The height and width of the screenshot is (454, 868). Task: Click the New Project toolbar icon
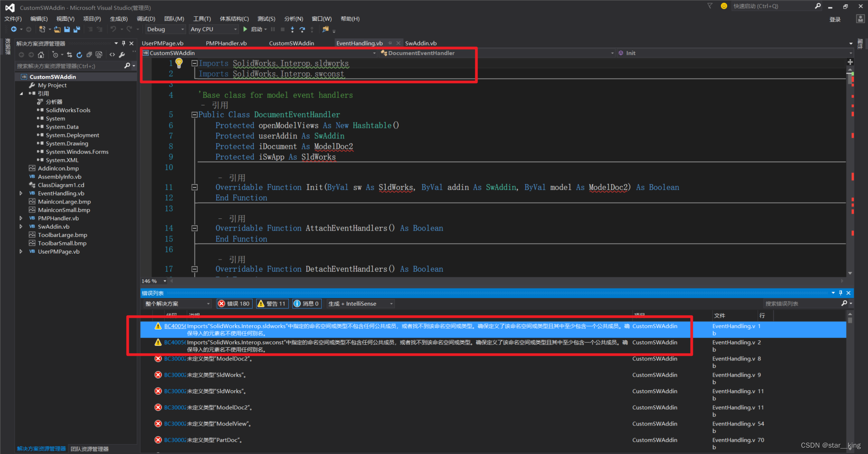(42, 29)
